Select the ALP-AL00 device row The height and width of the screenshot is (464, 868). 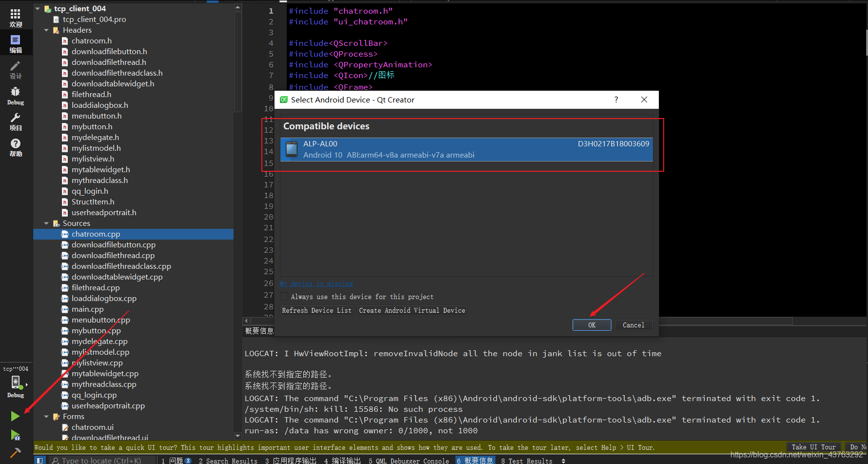(467, 149)
